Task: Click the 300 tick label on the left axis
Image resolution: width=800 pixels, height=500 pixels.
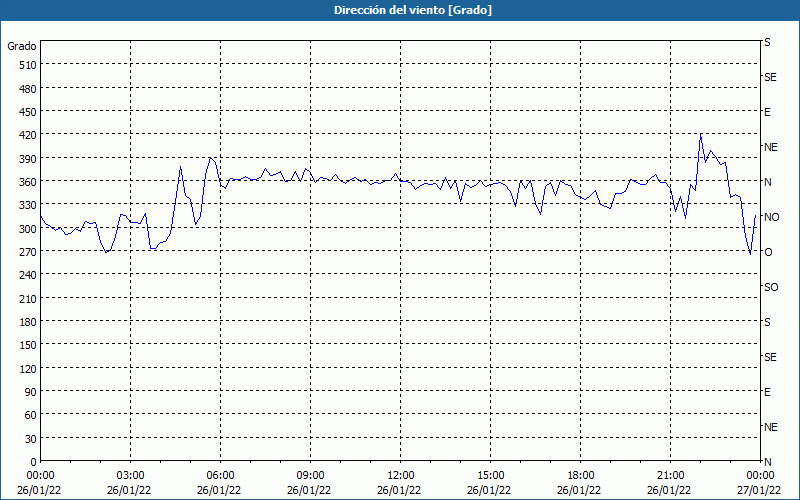Action: tap(28, 229)
